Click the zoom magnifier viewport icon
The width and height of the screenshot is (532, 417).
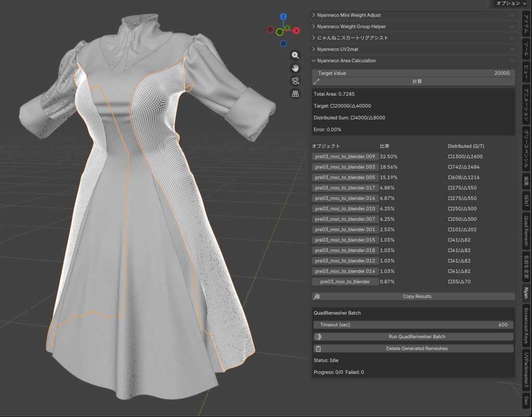[x=295, y=56]
